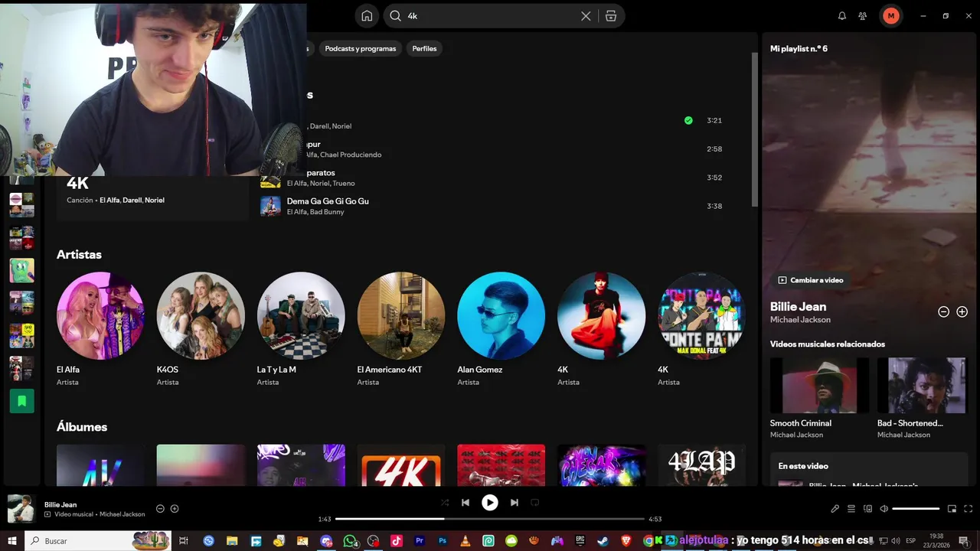The height and width of the screenshot is (551, 980).
Task: Open Windows Start menu
Action: coord(12,541)
